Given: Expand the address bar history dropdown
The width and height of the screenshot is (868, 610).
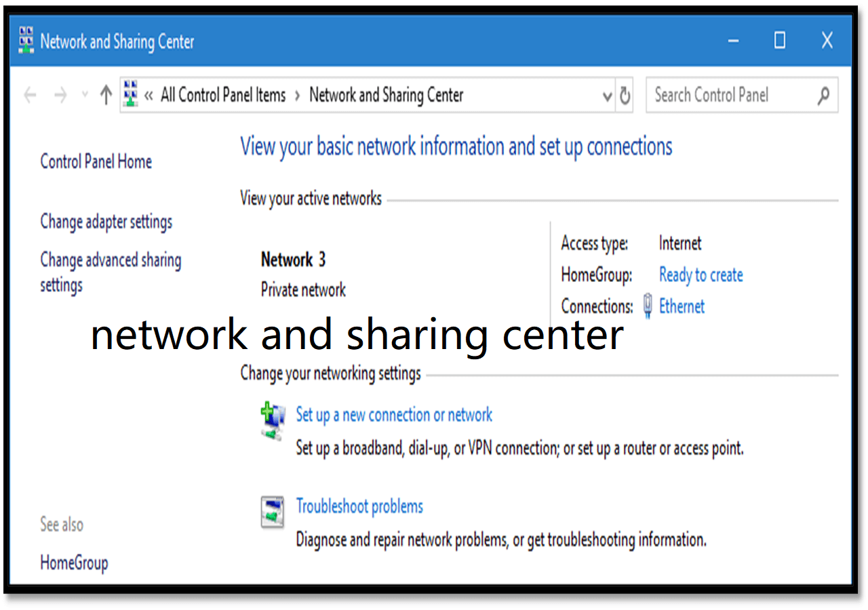Looking at the screenshot, I should tap(608, 96).
